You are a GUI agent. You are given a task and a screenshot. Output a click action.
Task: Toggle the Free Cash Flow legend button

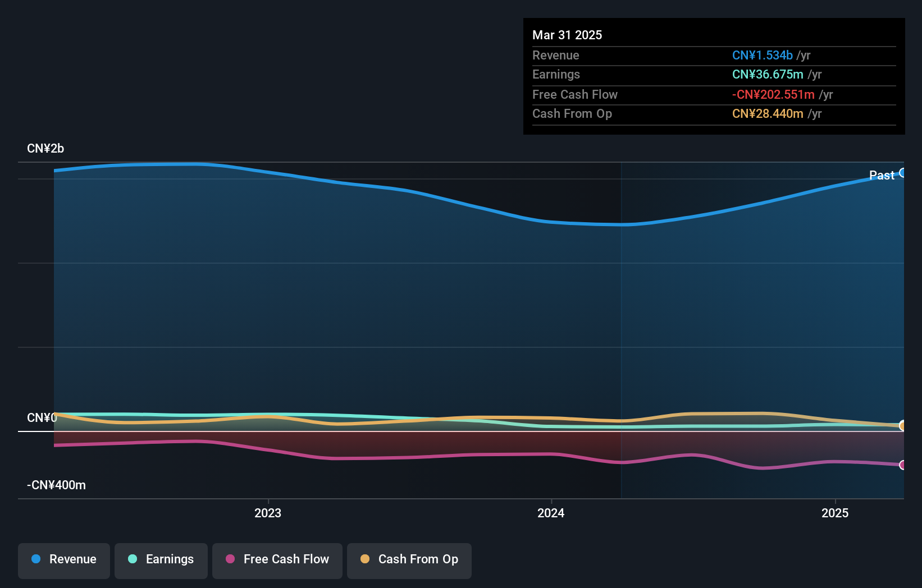pyautogui.click(x=277, y=561)
